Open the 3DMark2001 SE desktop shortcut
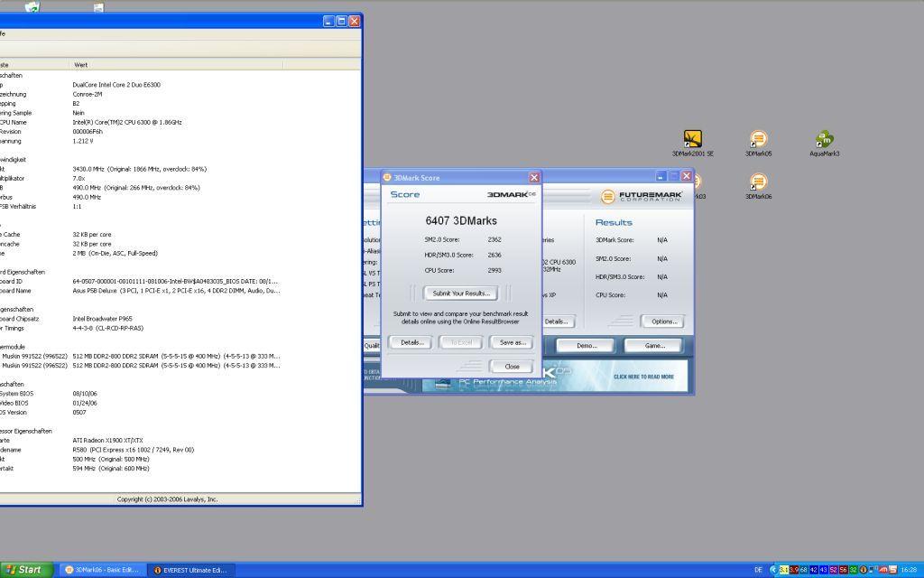Image resolution: width=924 pixels, height=578 pixels. pyautogui.click(x=692, y=143)
